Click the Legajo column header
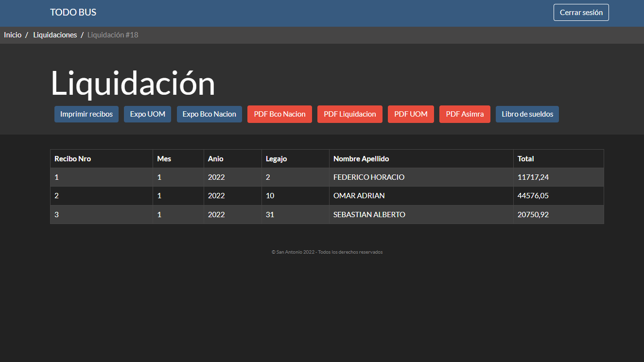Viewport: 644px width, 362px height. (276, 159)
